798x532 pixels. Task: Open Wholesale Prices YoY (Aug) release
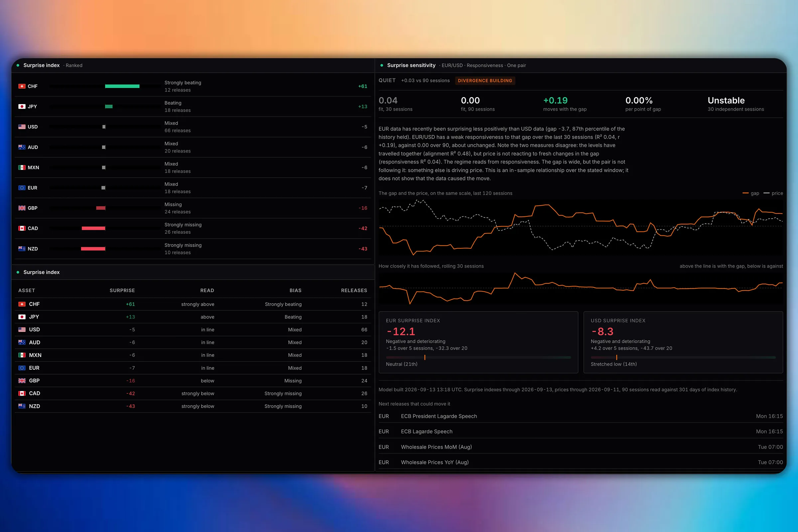pos(581,463)
